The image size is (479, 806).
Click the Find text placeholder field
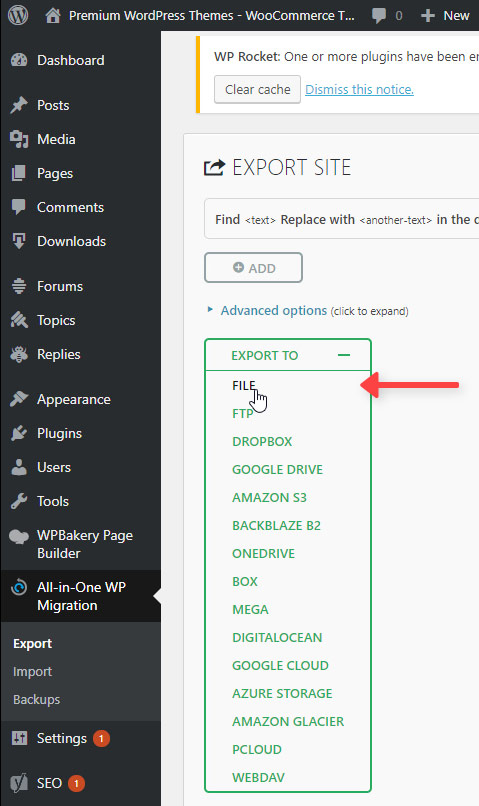(260, 220)
